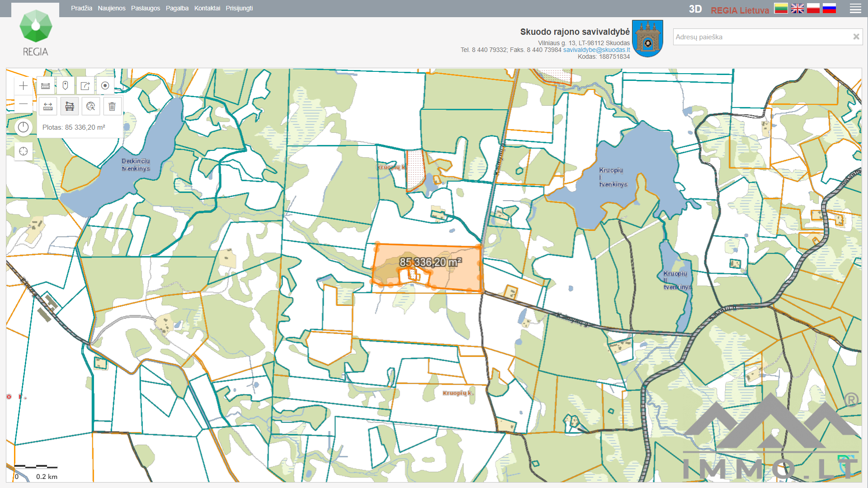Click the Kodas: 188751834 text
Viewport: 868px width, 488px height.
604,56
